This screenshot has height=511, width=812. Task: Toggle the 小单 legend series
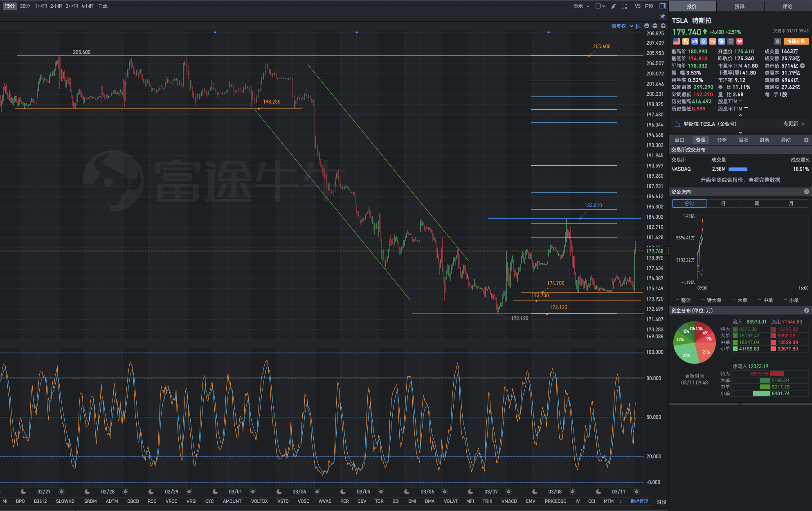[791, 300]
